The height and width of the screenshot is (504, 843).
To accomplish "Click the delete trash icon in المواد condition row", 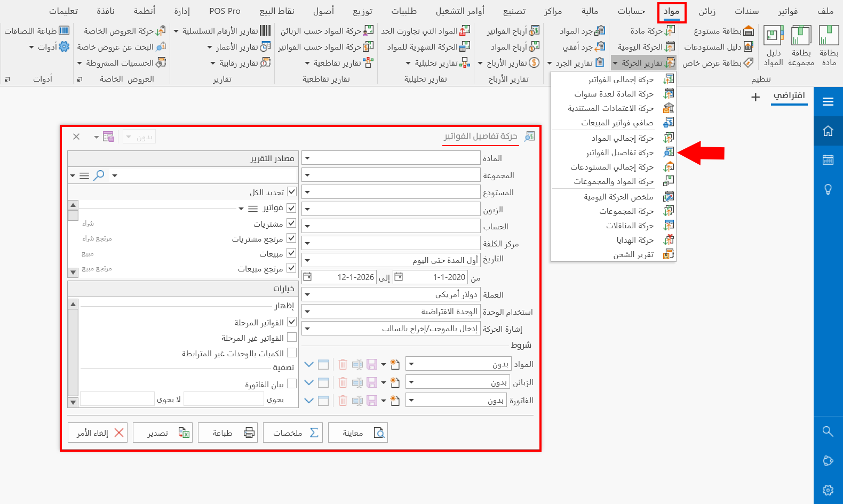I will pos(343,364).
